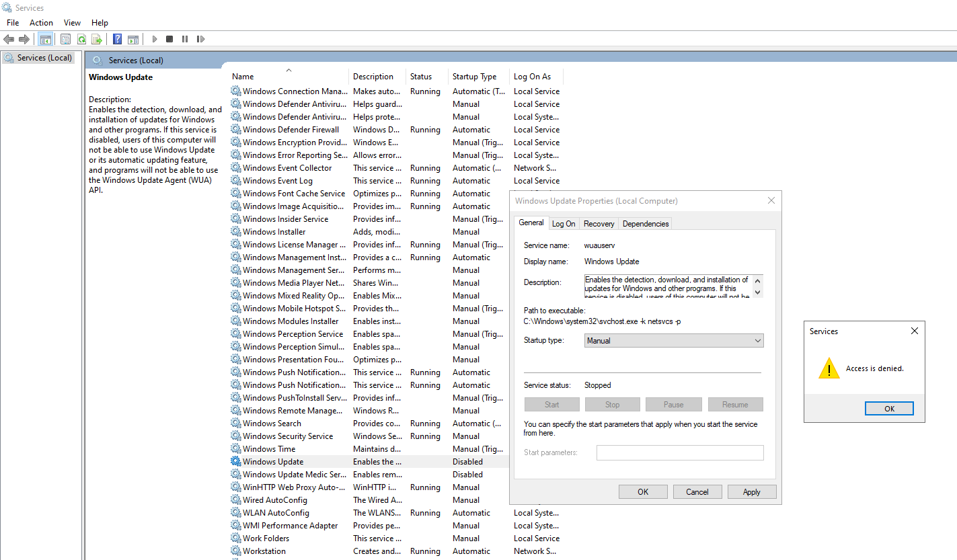
Task: Click gear icon of Windows Installer row
Action: 236,232
